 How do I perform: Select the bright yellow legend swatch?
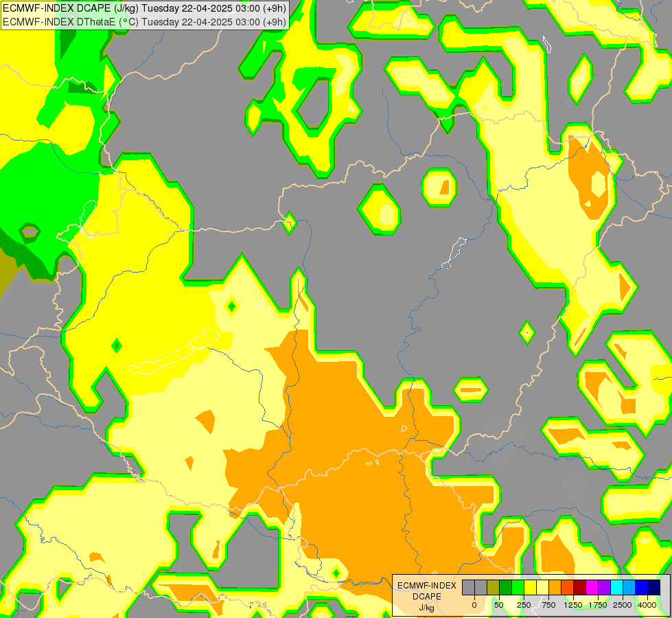pyautogui.click(x=530, y=588)
